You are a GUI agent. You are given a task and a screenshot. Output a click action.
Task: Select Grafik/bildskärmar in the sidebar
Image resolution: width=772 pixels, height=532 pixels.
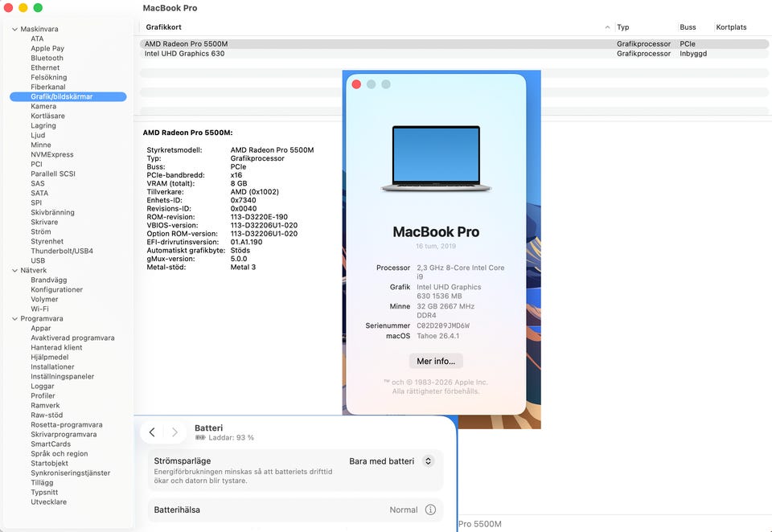tap(68, 96)
